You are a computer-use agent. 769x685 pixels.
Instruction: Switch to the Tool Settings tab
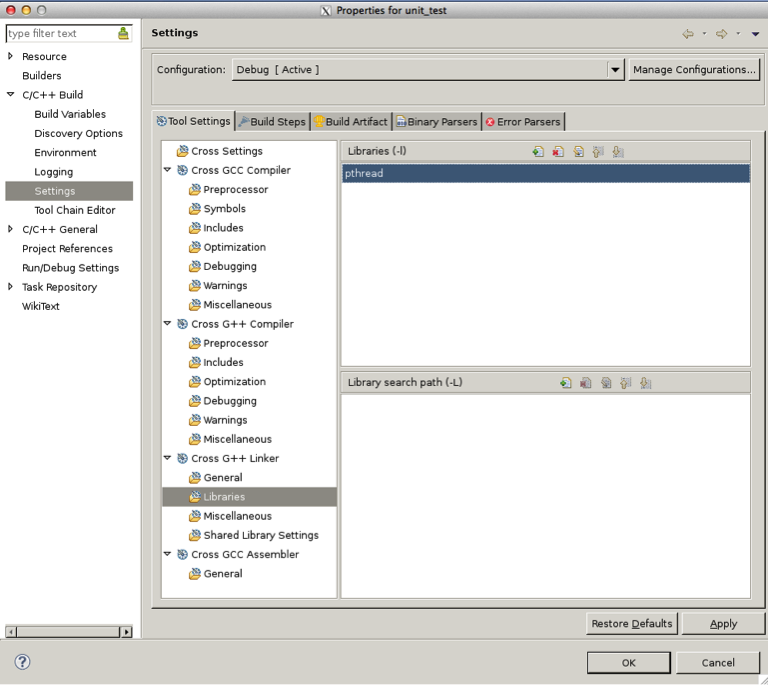(x=194, y=121)
